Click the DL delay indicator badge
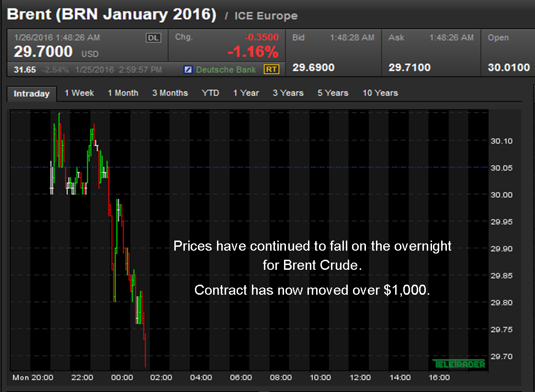This screenshot has width=535, height=392. tap(153, 38)
